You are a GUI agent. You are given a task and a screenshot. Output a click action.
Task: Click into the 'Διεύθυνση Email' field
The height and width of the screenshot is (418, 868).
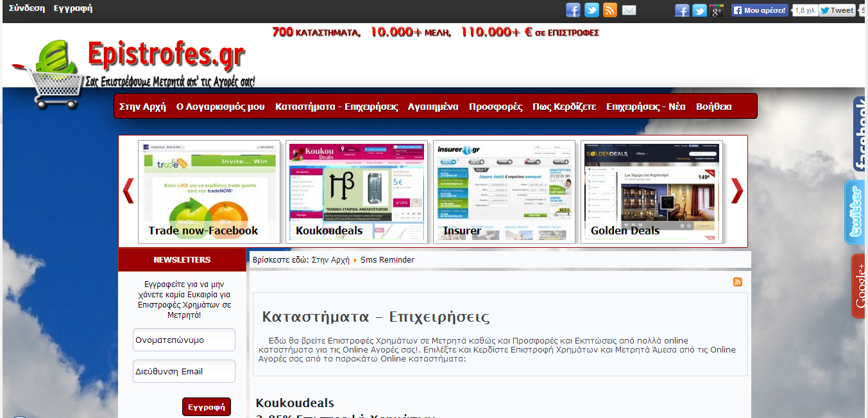[x=184, y=371]
